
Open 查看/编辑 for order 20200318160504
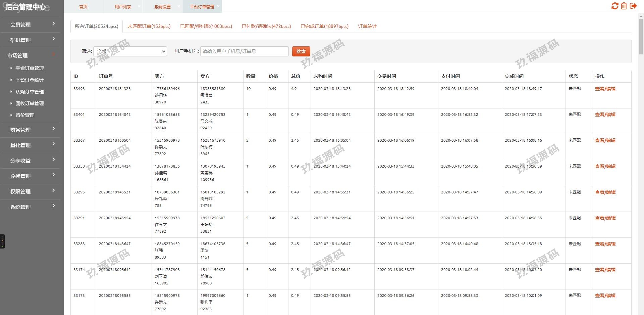tap(605, 140)
